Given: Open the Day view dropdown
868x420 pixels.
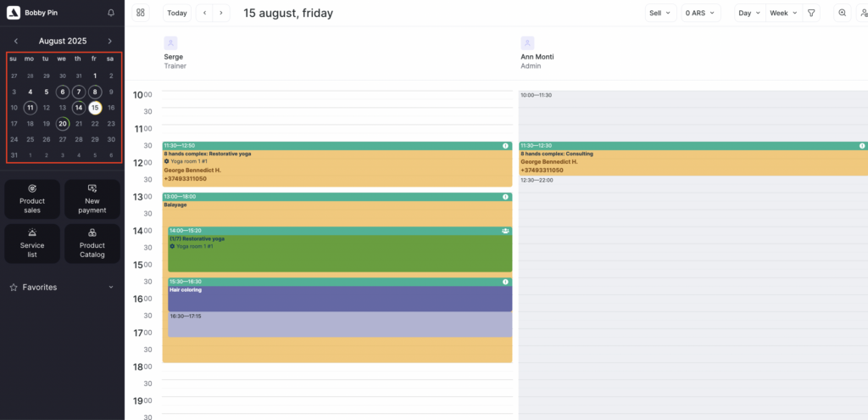Looking at the screenshot, I should point(749,13).
